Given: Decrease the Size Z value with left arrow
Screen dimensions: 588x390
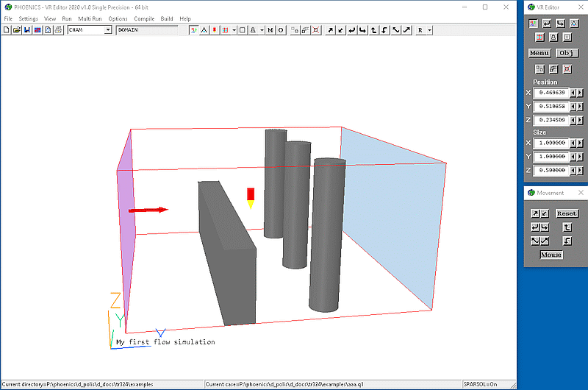Looking at the screenshot, I should tap(573, 170).
